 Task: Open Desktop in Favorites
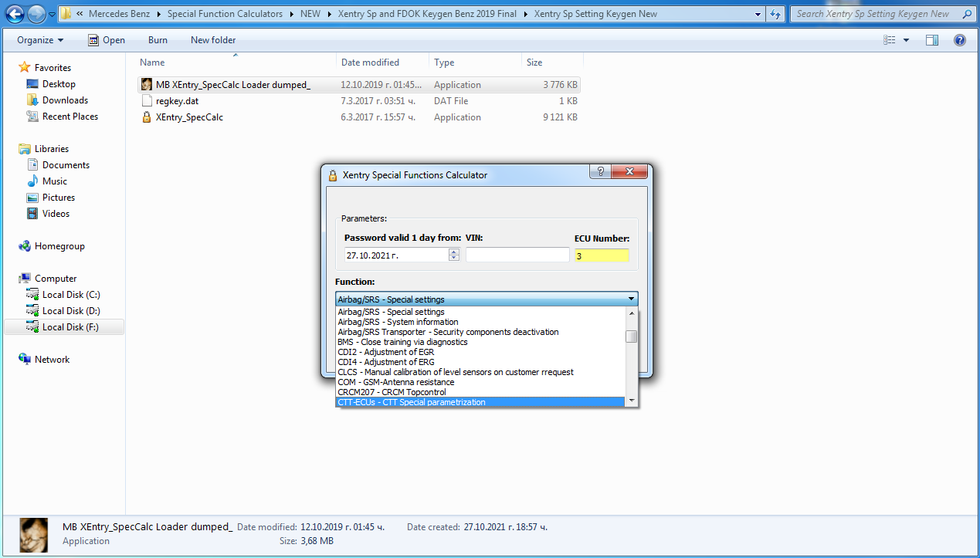pos(59,84)
